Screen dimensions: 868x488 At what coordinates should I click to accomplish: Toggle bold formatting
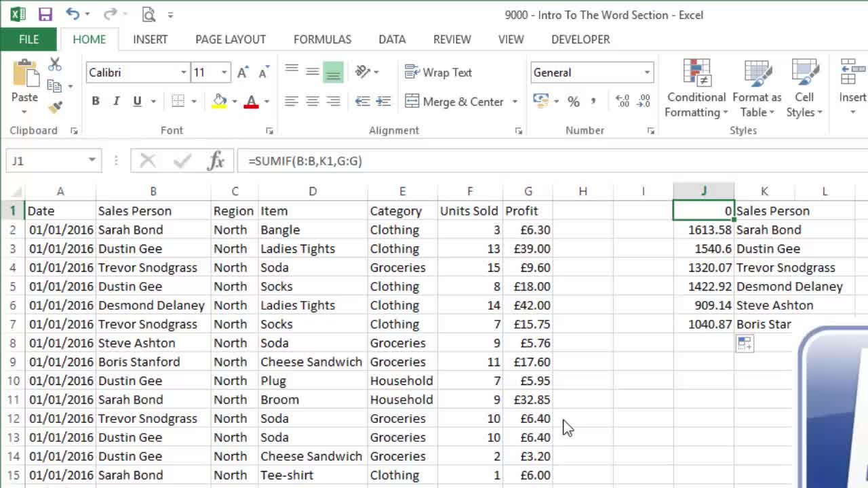[x=96, y=101]
